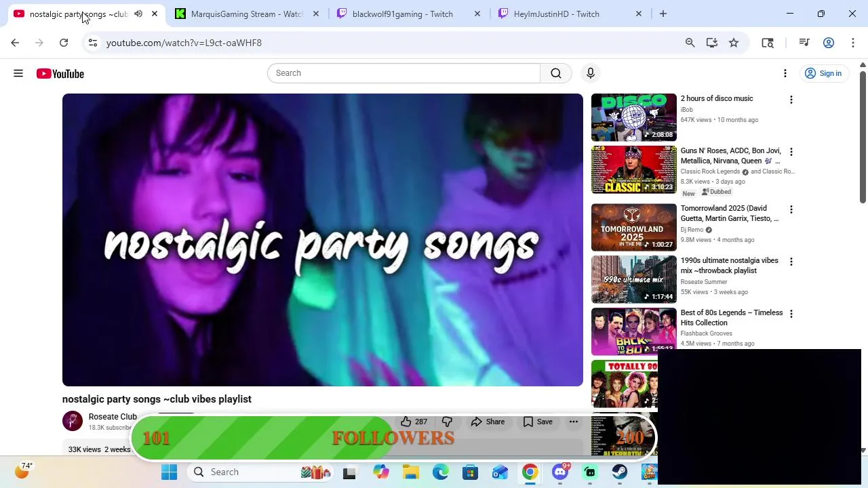Open options menu for Guns N' Roses video
Image resolution: width=868 pixels, height=488 pixels.
click(x=791, y=152)
